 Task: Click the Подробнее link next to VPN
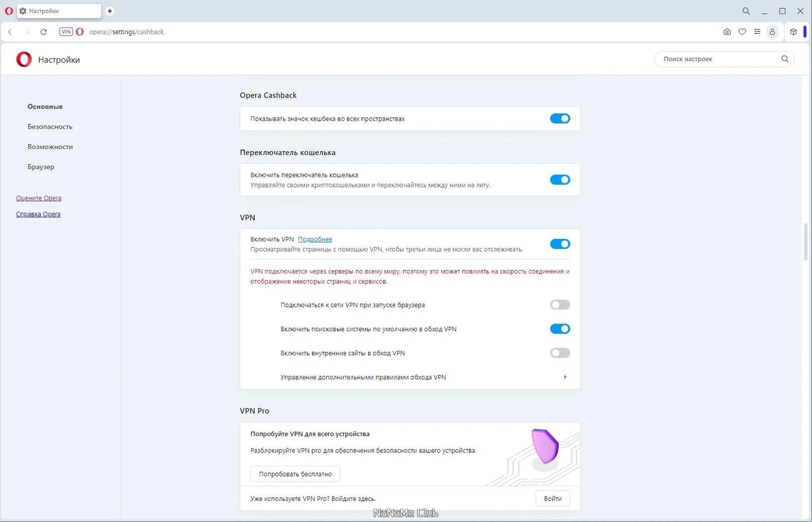point(315,239)
